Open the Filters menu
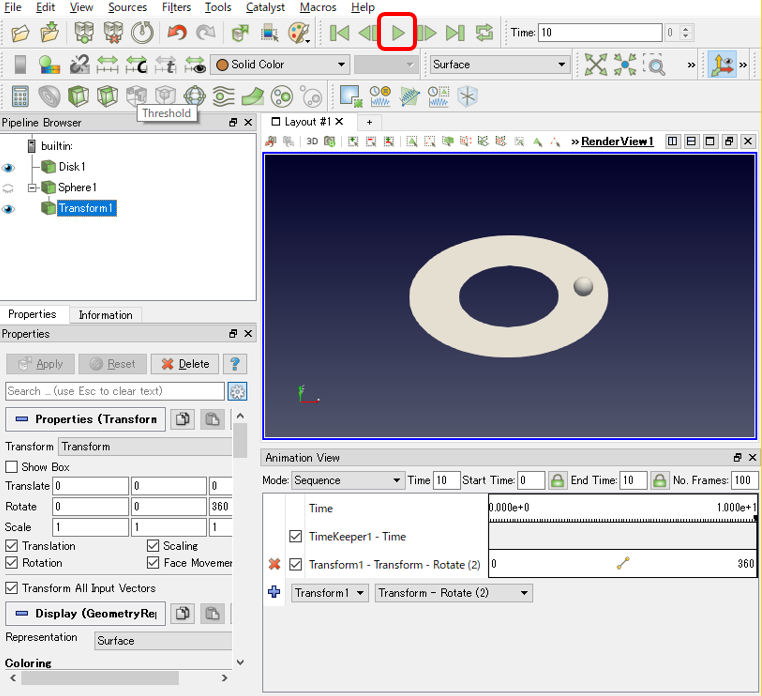Image resolution: width=762 pixels, height=696 pixels. coord(176,7)
